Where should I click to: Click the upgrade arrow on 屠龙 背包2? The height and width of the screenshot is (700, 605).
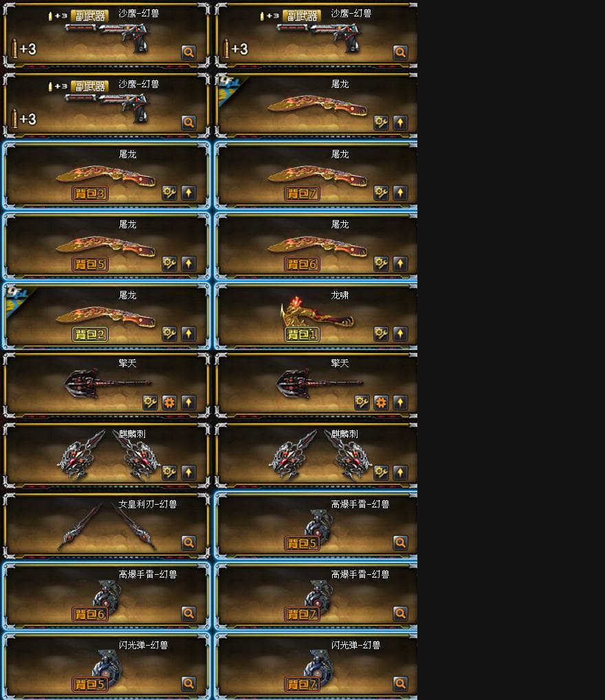188,333
